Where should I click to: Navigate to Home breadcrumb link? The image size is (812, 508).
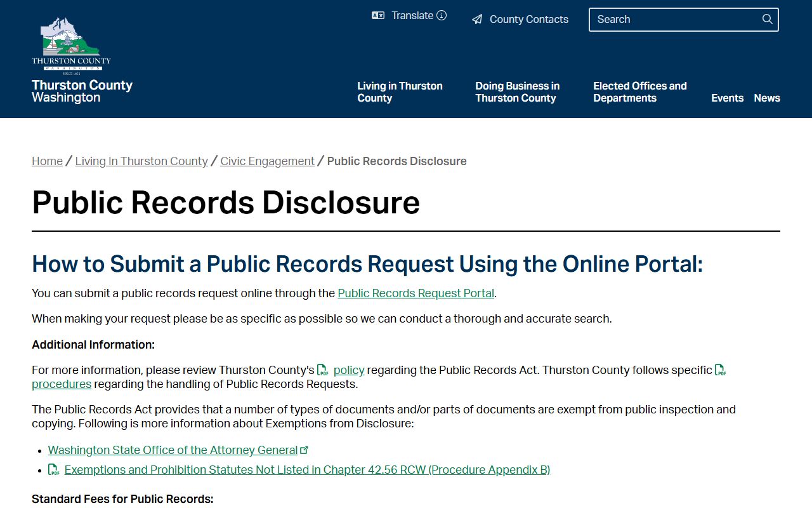[x=47, y=161]
